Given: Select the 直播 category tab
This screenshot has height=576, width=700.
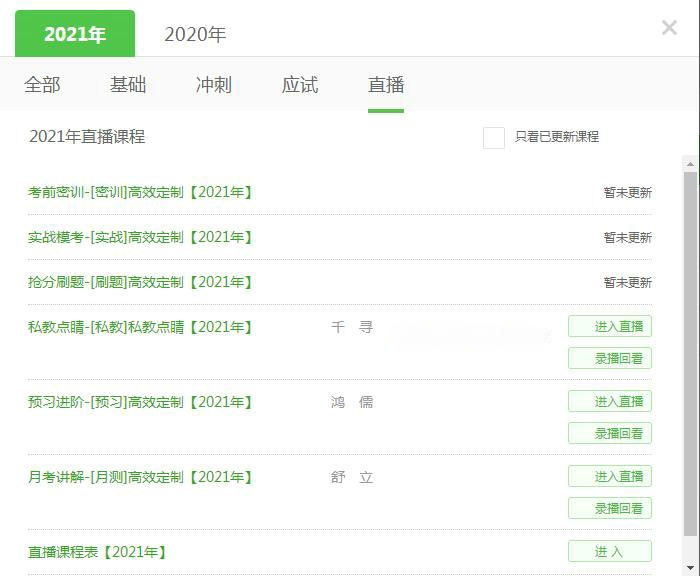Looking at the screenshot, I should click(386, 85).
